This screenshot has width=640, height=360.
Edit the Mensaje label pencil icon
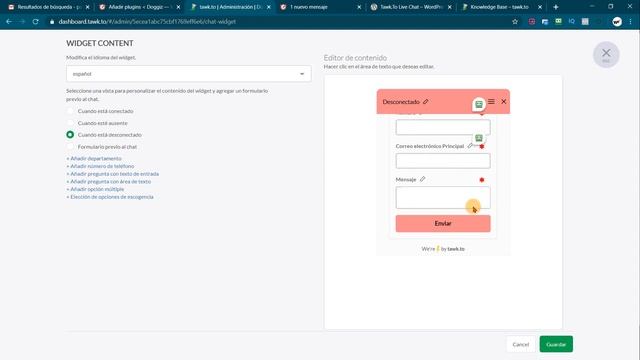pos(422,179)
